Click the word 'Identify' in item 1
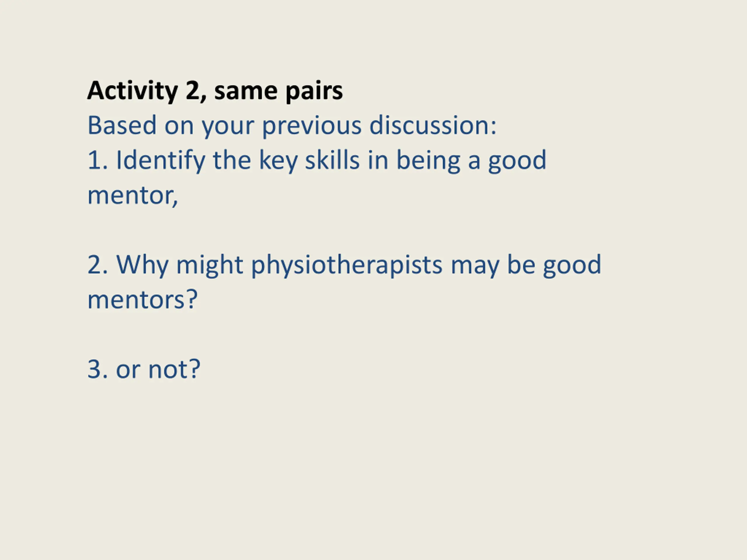747x560 pixels. 160,161
